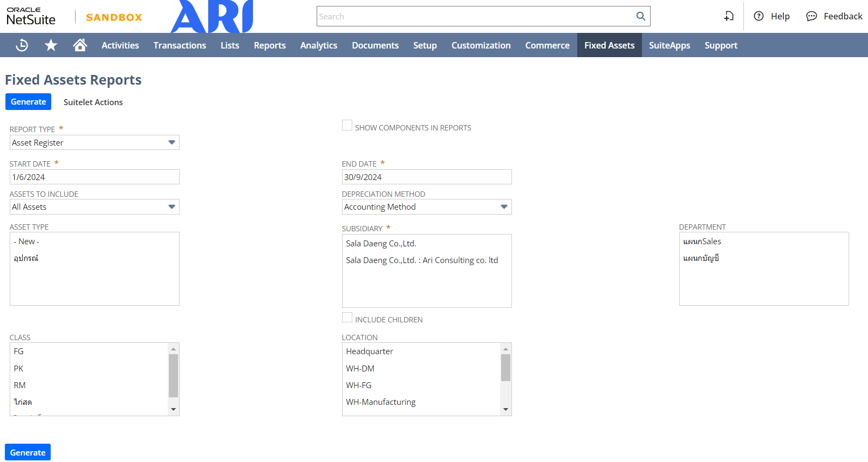Open the Analytics menu
Image resolution: width=868 pixels, height=462 pixels.
pos(319,45)
